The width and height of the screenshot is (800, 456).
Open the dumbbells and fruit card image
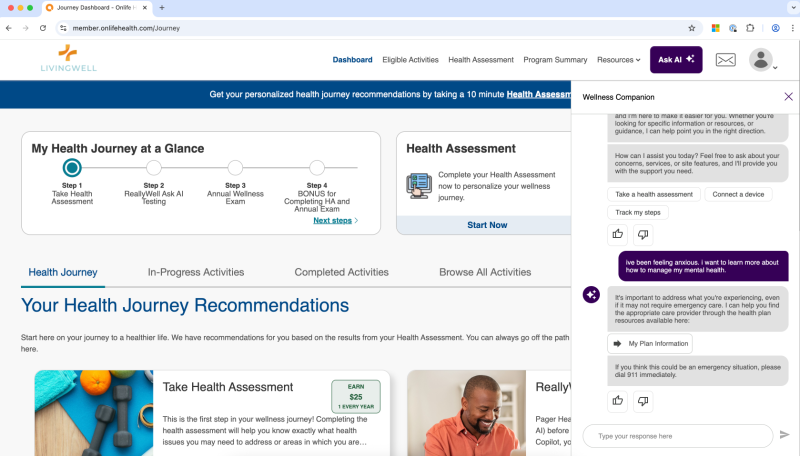click(x=94, y=413)
